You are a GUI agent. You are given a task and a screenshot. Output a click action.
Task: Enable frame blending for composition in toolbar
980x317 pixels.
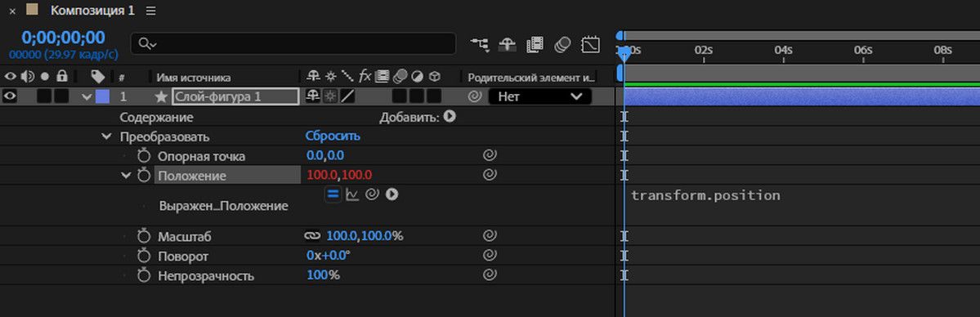tap(535, 44)
